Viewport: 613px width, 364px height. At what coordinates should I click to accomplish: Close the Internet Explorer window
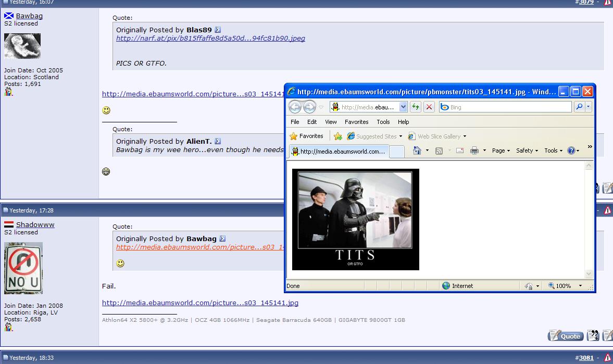pos(587,92)
